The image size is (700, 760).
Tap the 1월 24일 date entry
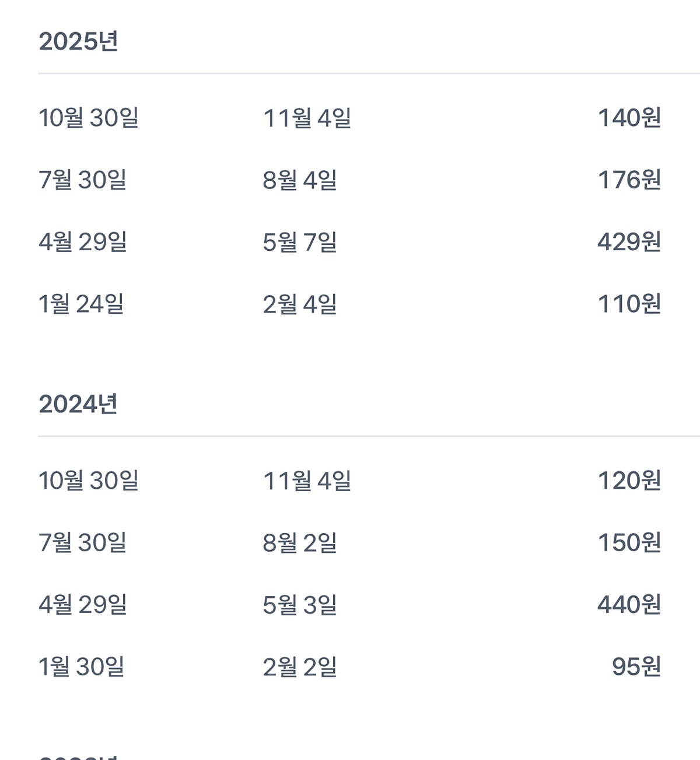(81, 304)
